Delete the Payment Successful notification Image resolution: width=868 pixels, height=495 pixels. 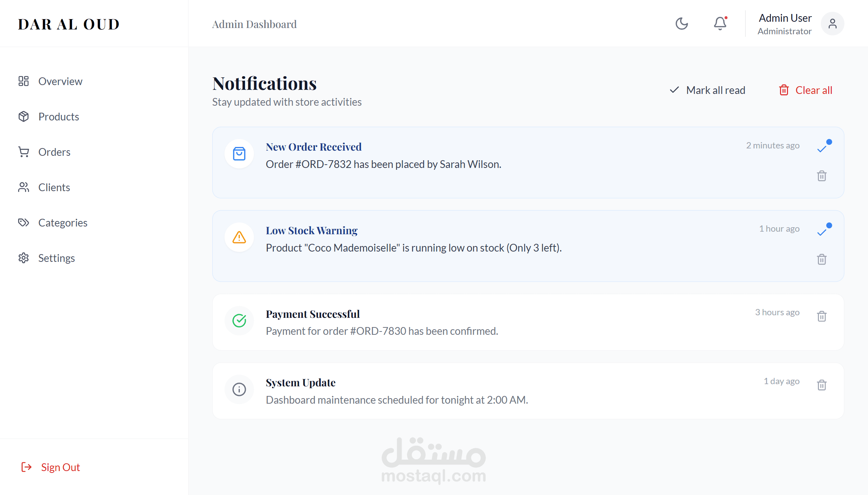tap(822, 316)
